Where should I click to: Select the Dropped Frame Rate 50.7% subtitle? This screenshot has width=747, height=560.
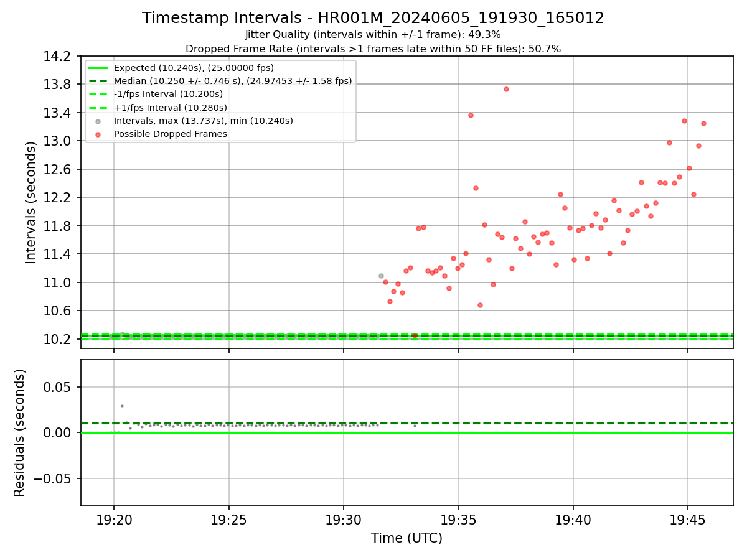tap(373, 49)
